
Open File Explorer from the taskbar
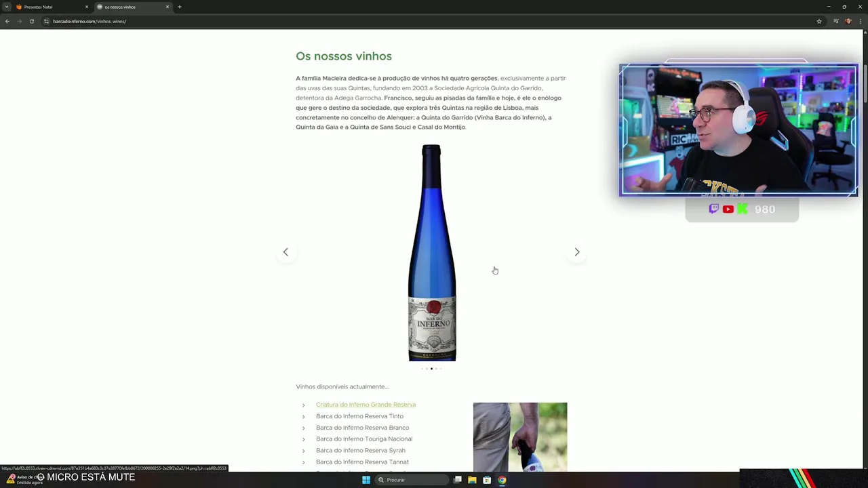(x=472, y=480)
